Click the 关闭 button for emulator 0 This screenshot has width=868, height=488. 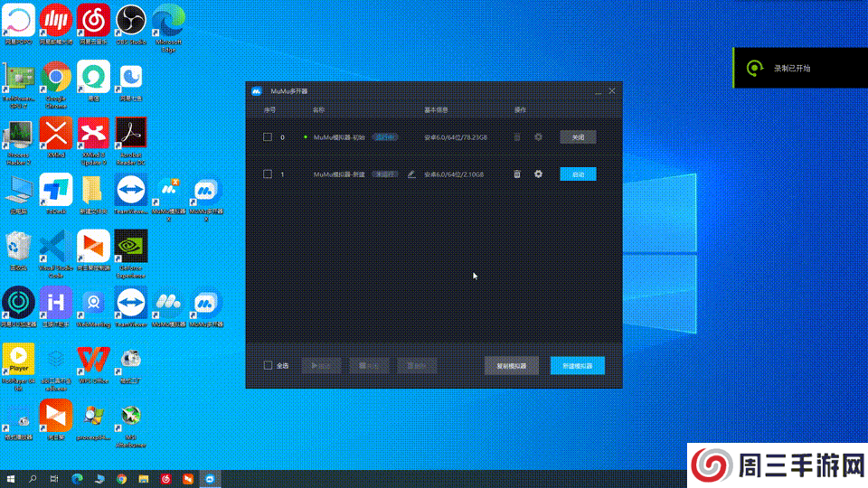pyautogui.click(x=578, y=137)
